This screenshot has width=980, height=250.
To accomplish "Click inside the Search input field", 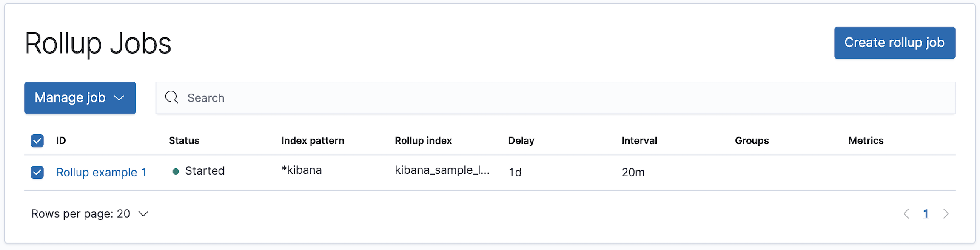I will pos(298,97).
